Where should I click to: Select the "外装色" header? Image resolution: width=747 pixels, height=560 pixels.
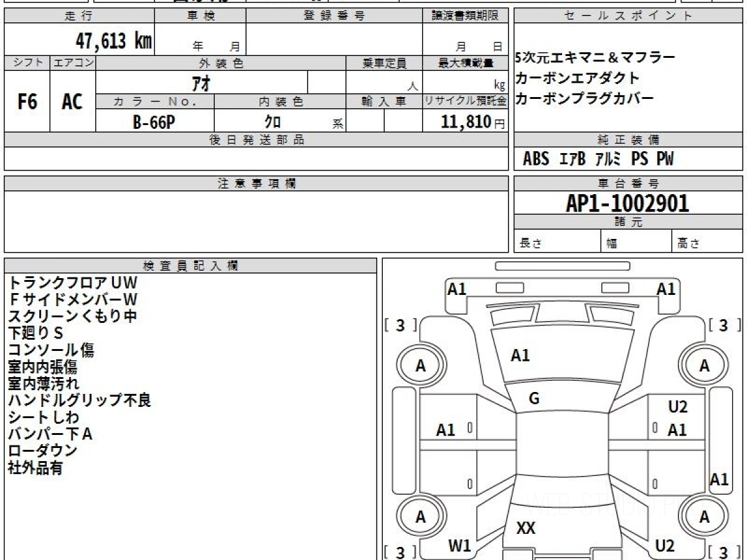221,63
